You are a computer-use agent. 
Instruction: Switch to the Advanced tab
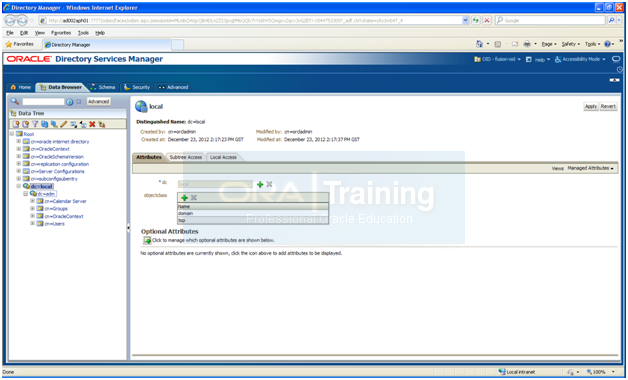pos(173,87)
